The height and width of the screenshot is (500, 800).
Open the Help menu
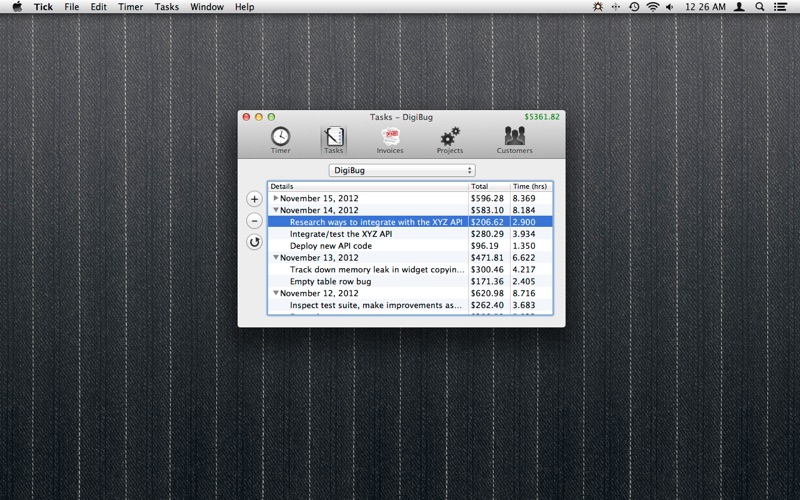[244, 7]
